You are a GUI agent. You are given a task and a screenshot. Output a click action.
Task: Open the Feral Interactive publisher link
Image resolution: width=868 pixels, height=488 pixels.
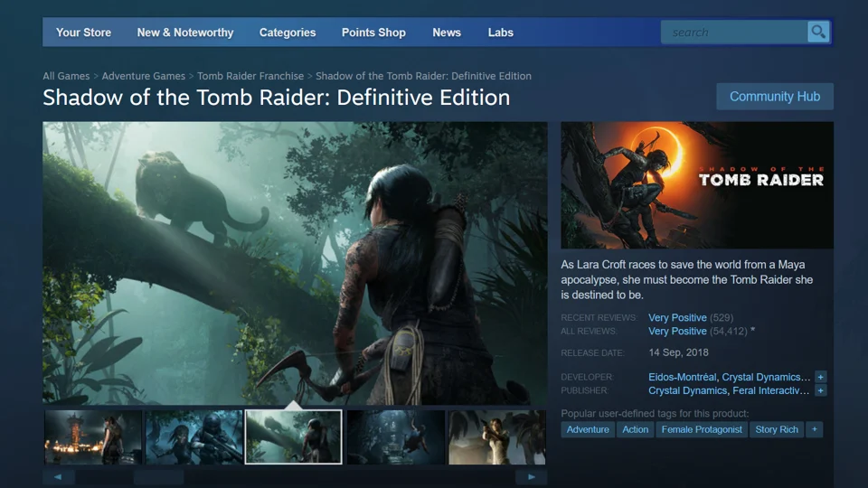[x=770, y=390]
